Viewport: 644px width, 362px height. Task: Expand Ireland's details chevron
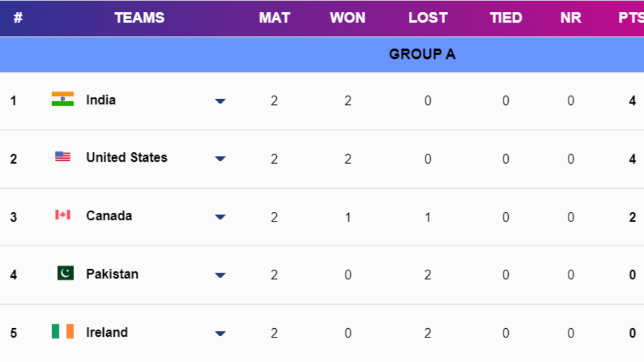click(220, 333)
